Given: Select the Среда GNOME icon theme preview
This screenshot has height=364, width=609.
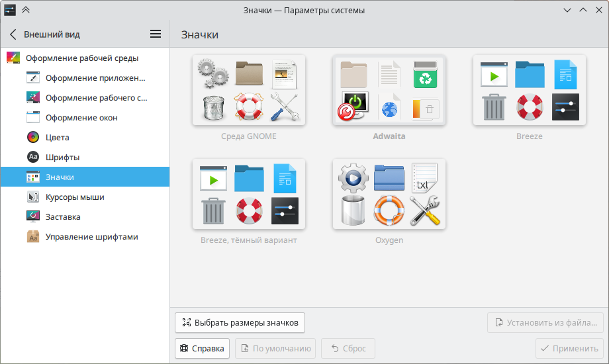Looking at the screenshot, I should point(249,90).
